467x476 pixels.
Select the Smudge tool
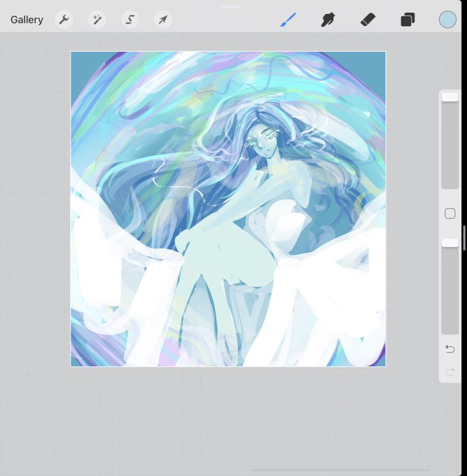328,20
